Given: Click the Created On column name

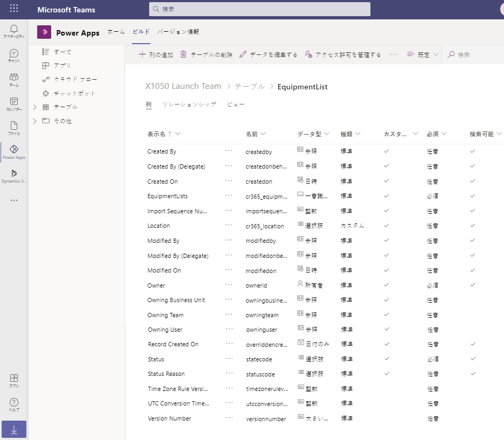Looking at the screenshot, I should click(163, 181).
